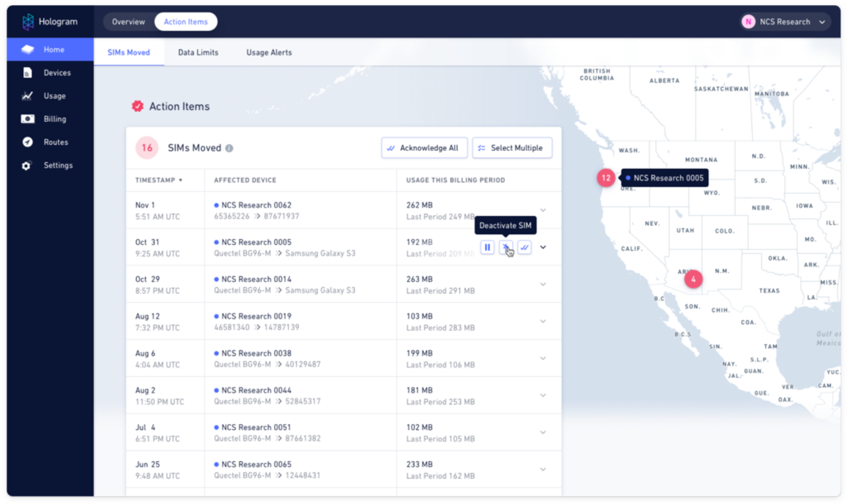The image size is (847, 504).
Task: Expand the Aug 6 NCS Research 0038 row
Action: [x=543, y=359]
